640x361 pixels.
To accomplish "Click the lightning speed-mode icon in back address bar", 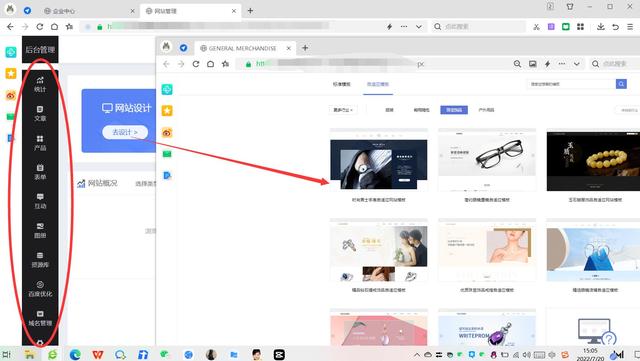I will (389, 27).
